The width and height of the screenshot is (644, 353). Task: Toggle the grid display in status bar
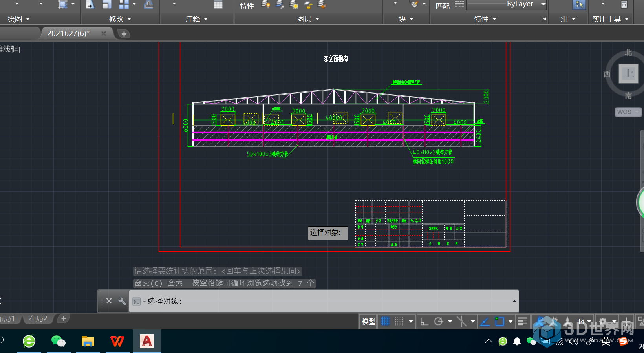[385, 322]
